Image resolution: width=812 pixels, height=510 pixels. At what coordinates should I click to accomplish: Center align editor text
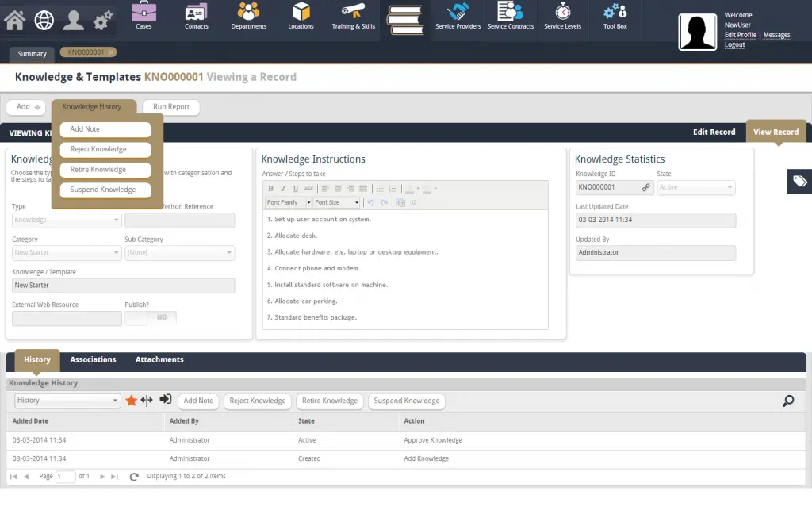(x=338, y=189)
